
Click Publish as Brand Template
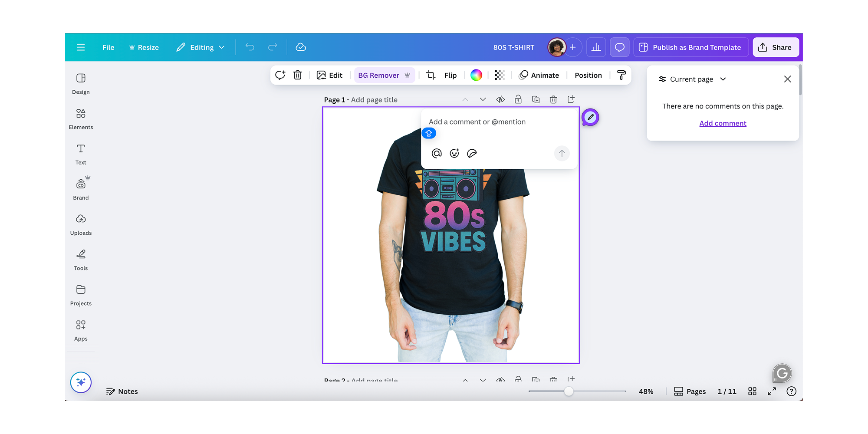(x=690, y=47)
